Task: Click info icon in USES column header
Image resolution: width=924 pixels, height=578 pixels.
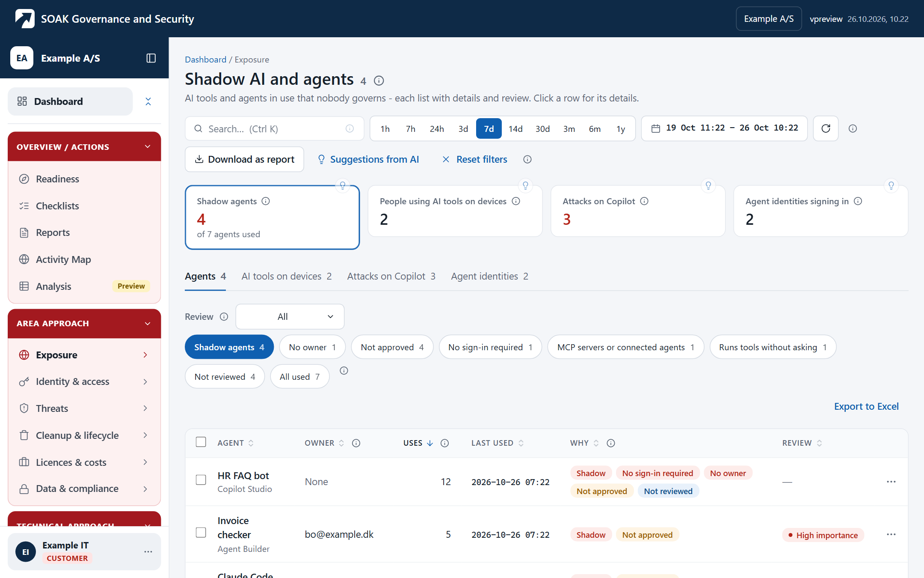Action: pos(444,443)
